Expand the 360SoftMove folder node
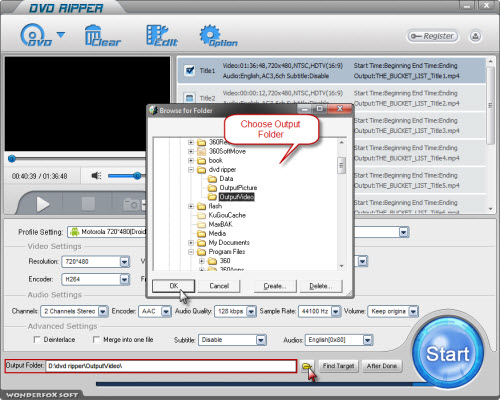The image size is (500, 400). click(x=191, y=151)
